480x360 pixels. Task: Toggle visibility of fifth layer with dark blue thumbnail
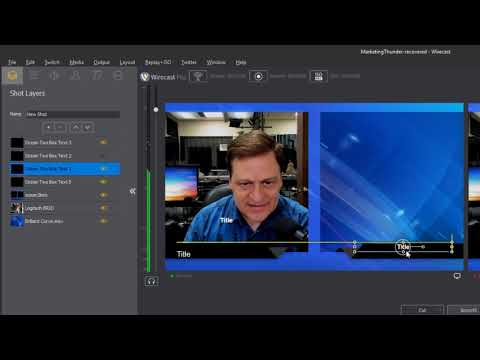(x=103, y=195)
